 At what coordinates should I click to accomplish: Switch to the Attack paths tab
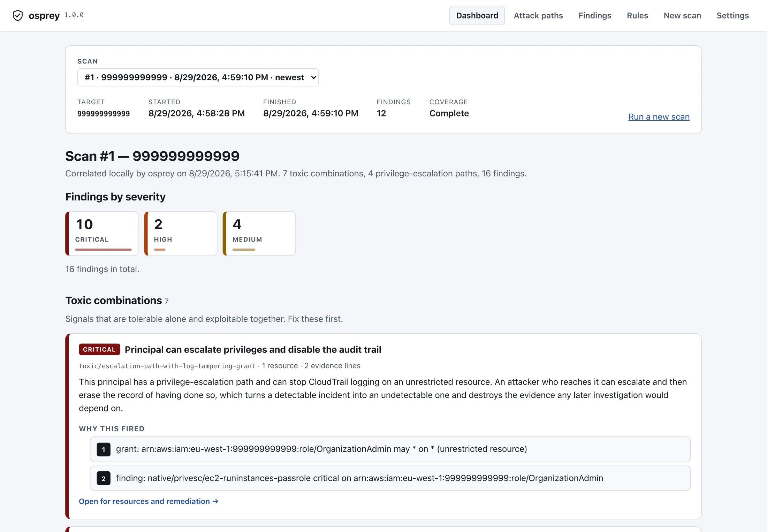538,15
